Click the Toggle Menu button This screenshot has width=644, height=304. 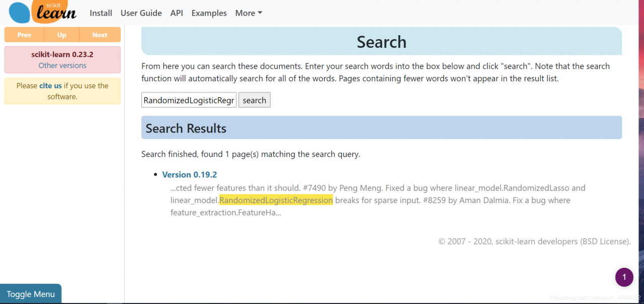31,294
